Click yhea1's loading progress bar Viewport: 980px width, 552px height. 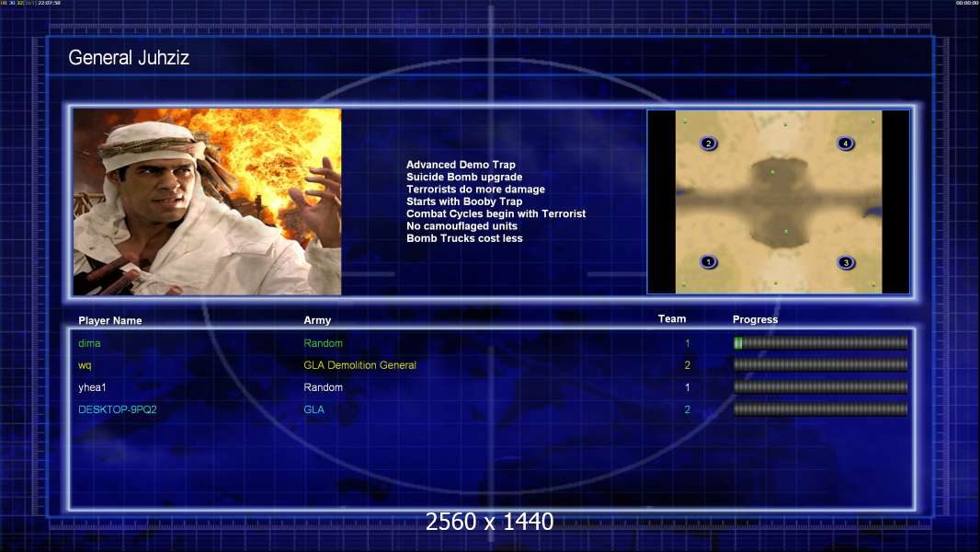[x=821, y=387]
